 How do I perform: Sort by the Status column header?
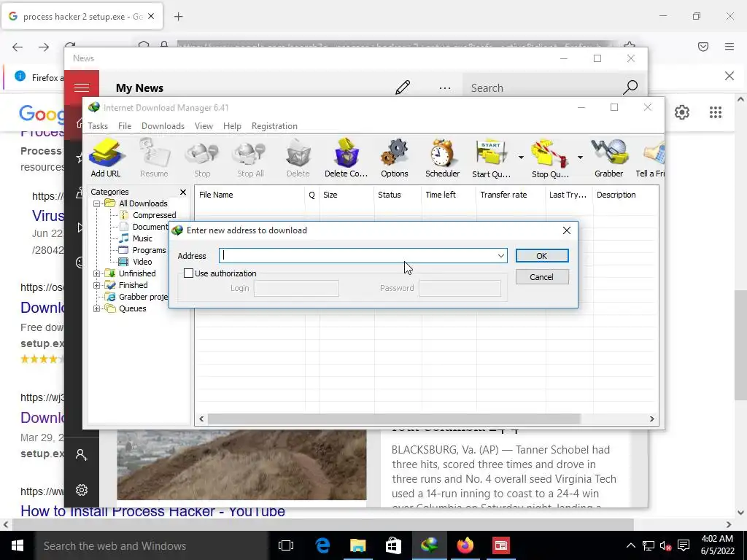pyautogui.click(x=398, y=195)
